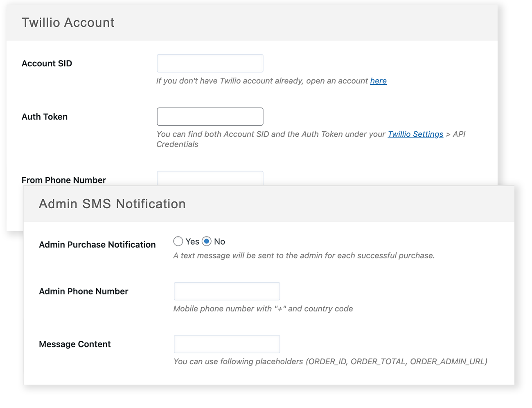Click the Message Content label
Image resolution: width=532 pixels, height=408 pixels.
(74, 344)
